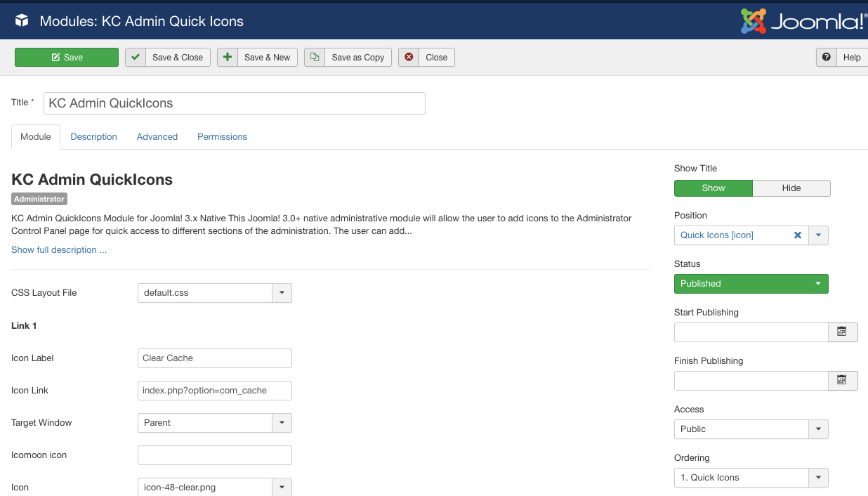This screenshot has width=868, height=496.
Task: Open the Access Public dropdown
Action: click(751, 429)
